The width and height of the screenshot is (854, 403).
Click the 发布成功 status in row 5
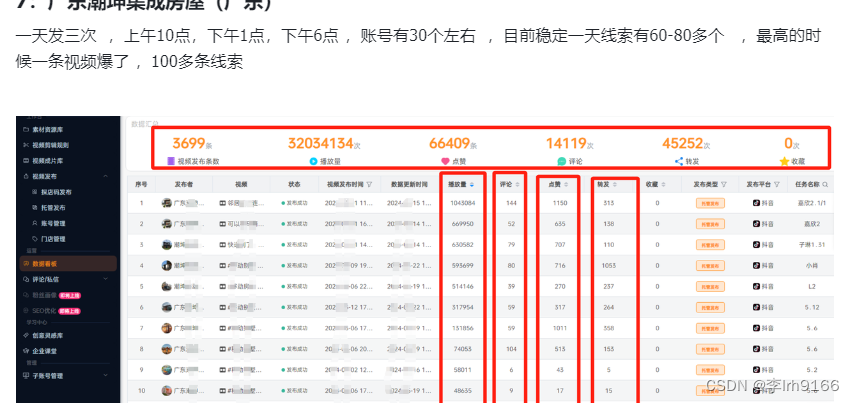click(x=294, y=286)
